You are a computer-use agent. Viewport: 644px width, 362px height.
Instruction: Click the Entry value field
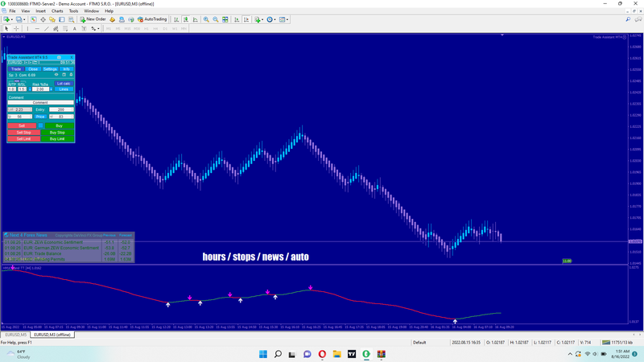61,109
